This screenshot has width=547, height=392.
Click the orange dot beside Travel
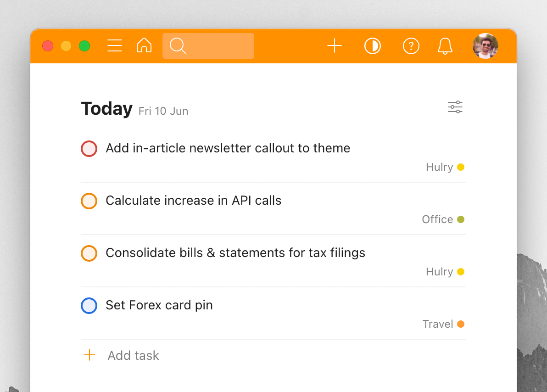[x=460, y=324]
